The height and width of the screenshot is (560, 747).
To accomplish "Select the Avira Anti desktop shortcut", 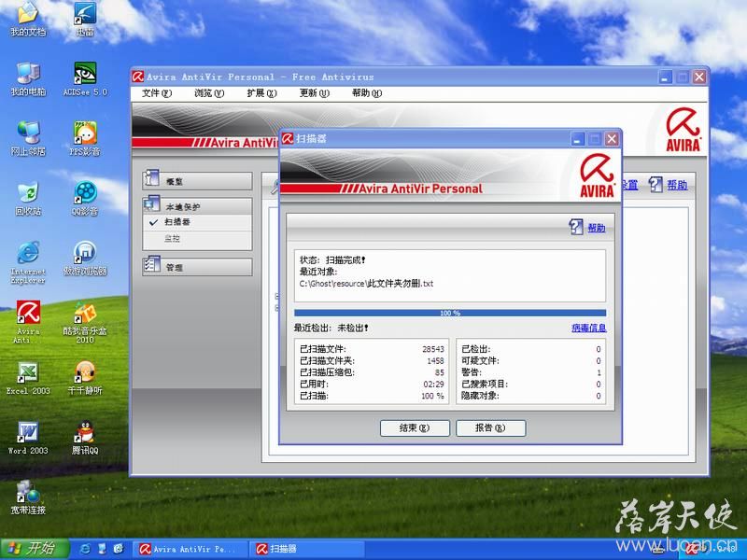I will pos(28,322).
